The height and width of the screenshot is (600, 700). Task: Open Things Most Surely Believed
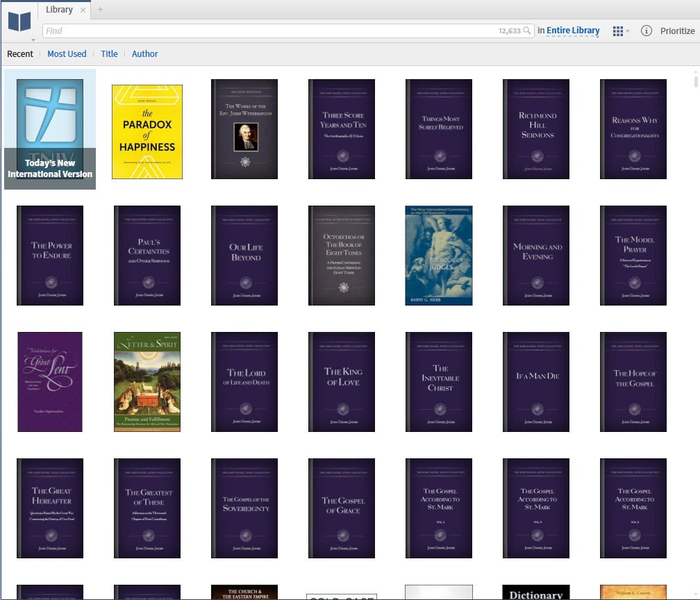(x=439, y=129)
